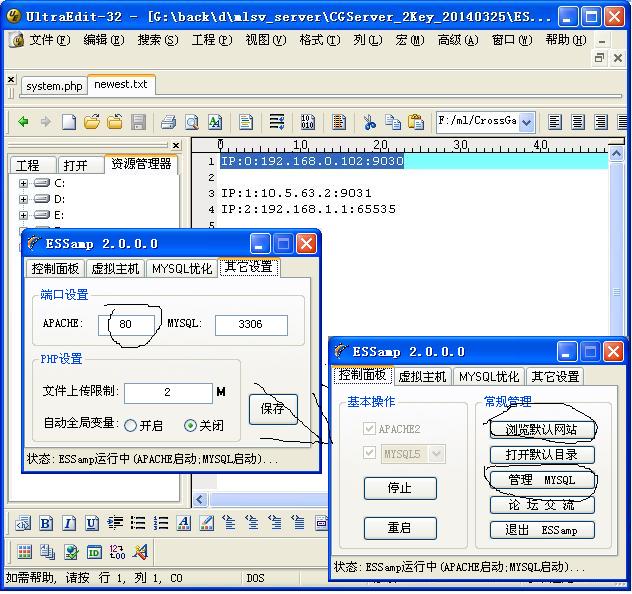Viewport: 632px width, 594px height.
Task: Click the 管理 MYSQL button
Action: pyautogui.click(x=541, y=480)
